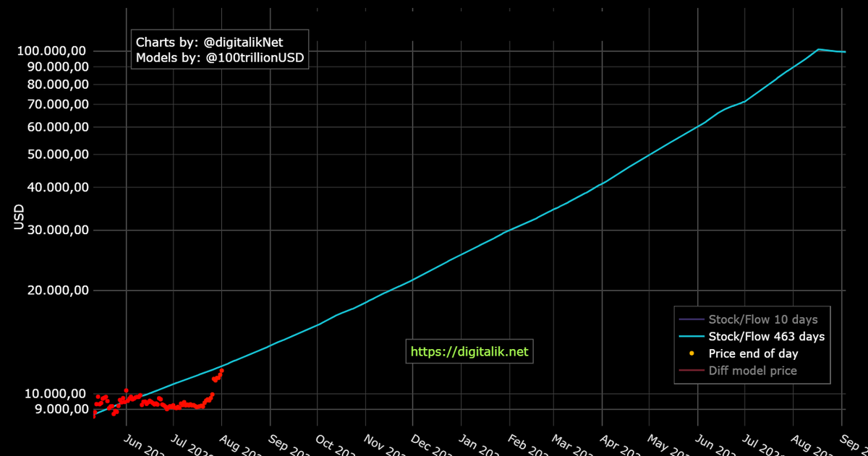The width and height of the screenshot is (868, 456).
Task: Toggle the Stock/Flow 10 days legend entry
Action: coord(762,319)
